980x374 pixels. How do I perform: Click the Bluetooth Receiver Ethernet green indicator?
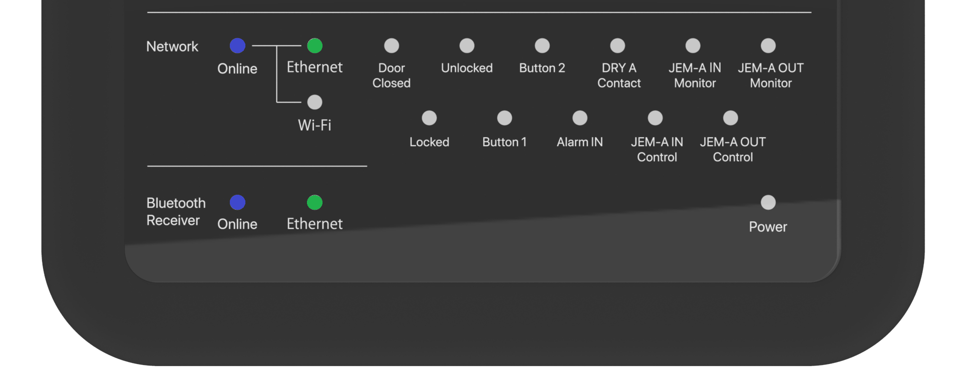(x=314, y=202)
